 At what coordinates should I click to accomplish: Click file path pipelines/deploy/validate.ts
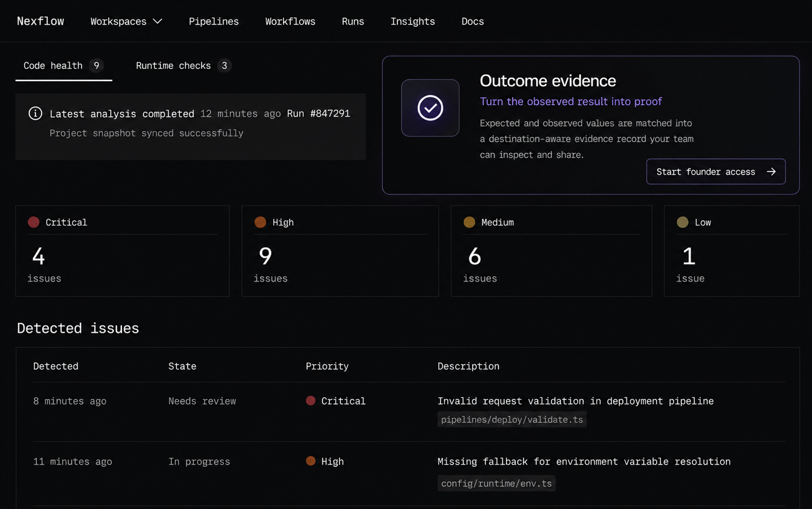tap(512, 420)
